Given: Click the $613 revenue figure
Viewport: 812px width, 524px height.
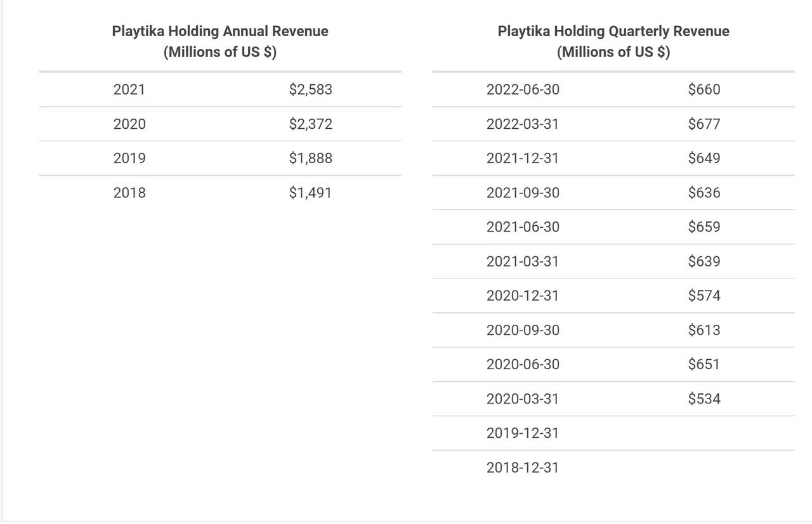Looking at the screenshot, I should (x=704, y=329).
